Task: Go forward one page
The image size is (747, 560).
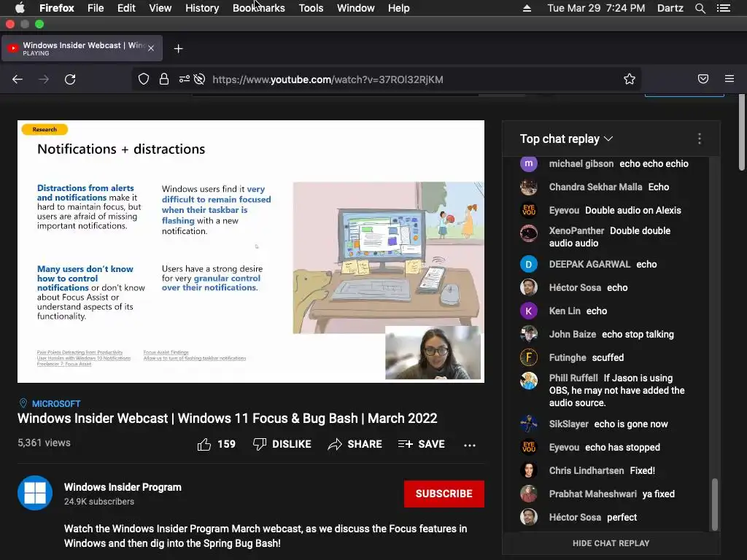Action: (x=44, y=79)
